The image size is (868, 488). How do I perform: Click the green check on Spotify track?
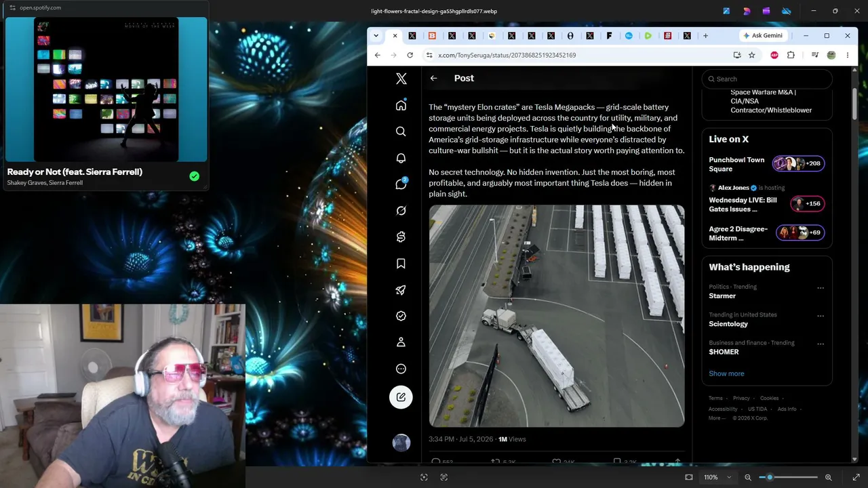[195, 176]
